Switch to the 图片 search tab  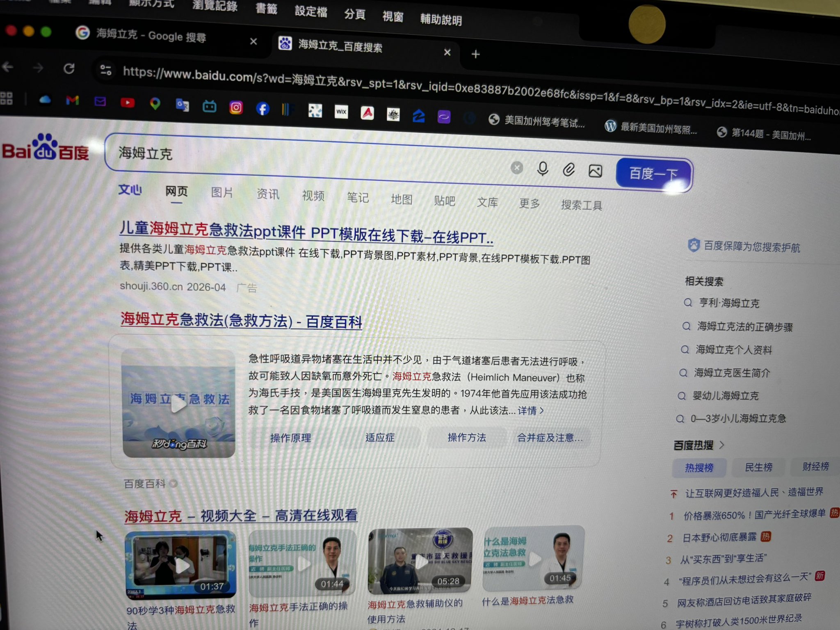click(x=222, y=192)
